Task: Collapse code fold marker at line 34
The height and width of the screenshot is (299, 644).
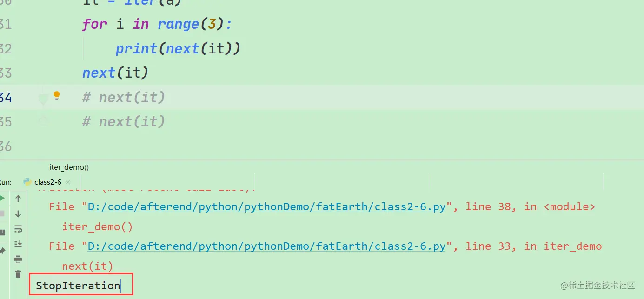Action: coord(43,99)
